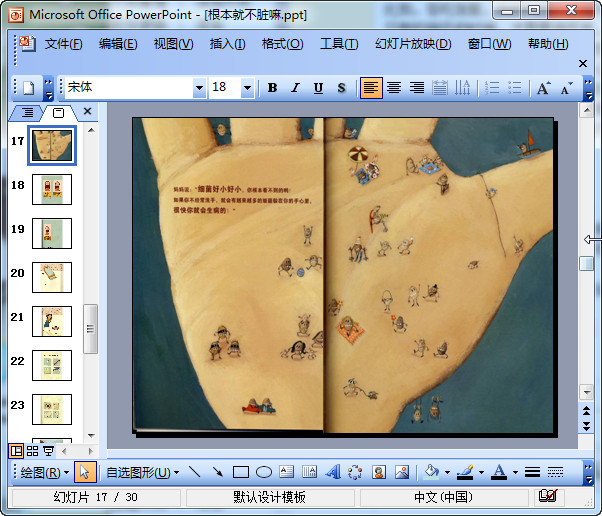Expand formatting toolbar options
Image resolution: width=602 pixels, height=516 pixels.
588,88
